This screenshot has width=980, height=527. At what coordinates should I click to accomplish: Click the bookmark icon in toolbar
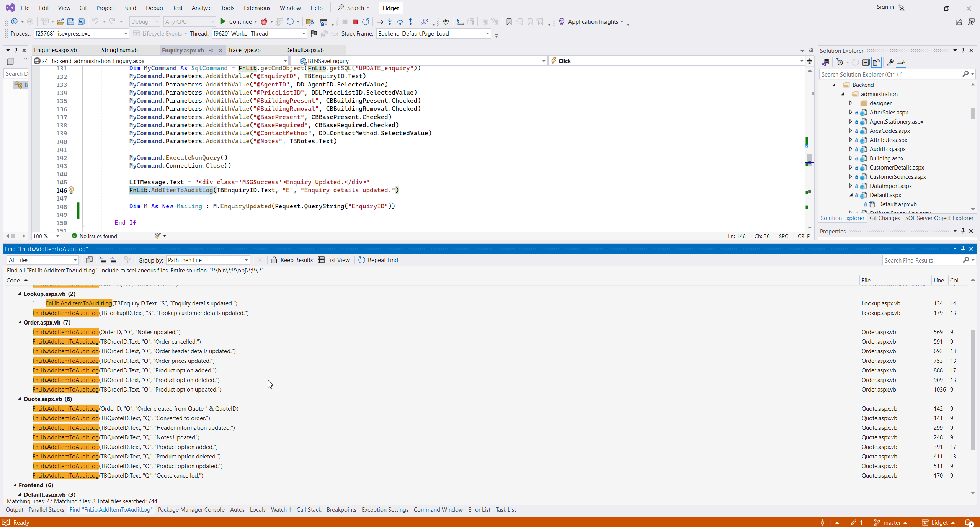point(509,22)
